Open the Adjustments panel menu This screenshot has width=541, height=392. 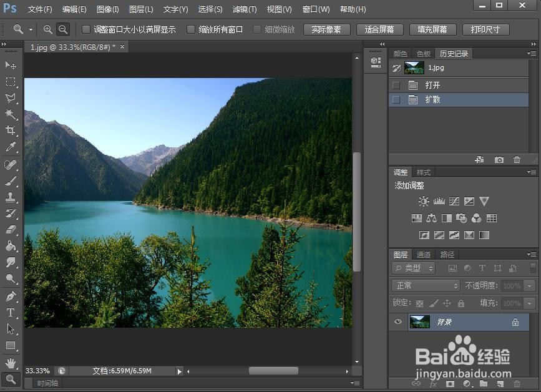point(532,172)
